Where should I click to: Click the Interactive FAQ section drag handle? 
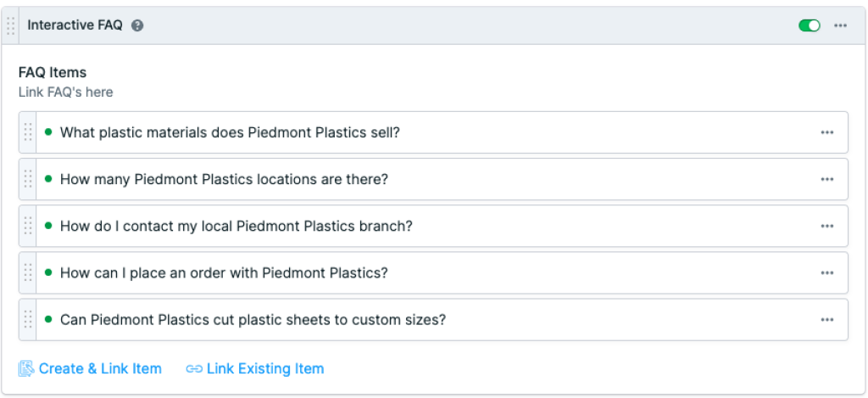click(10, 25)
